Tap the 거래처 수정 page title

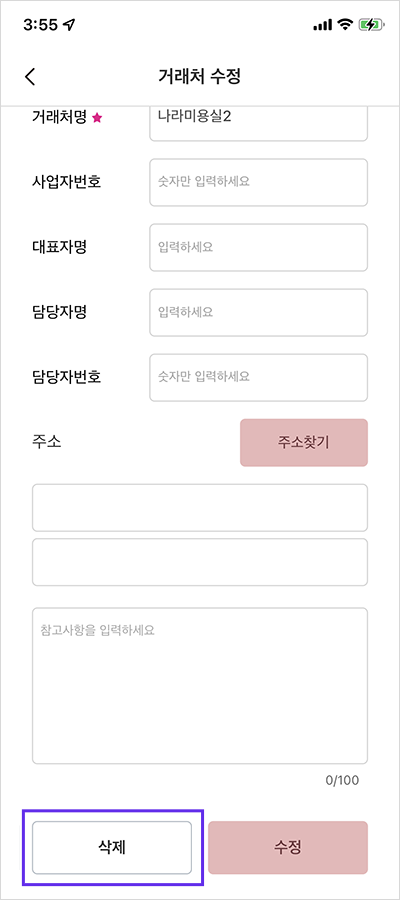point(199,76)
